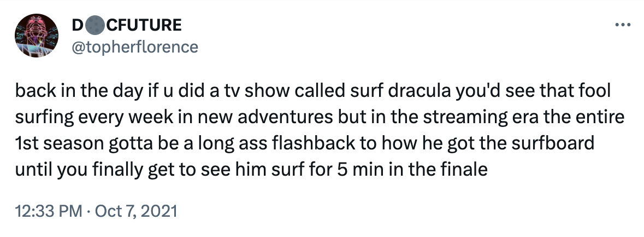Click the word "flashback" in tweet
Viewport: 644px width, 237px height.
coord(285,143)
